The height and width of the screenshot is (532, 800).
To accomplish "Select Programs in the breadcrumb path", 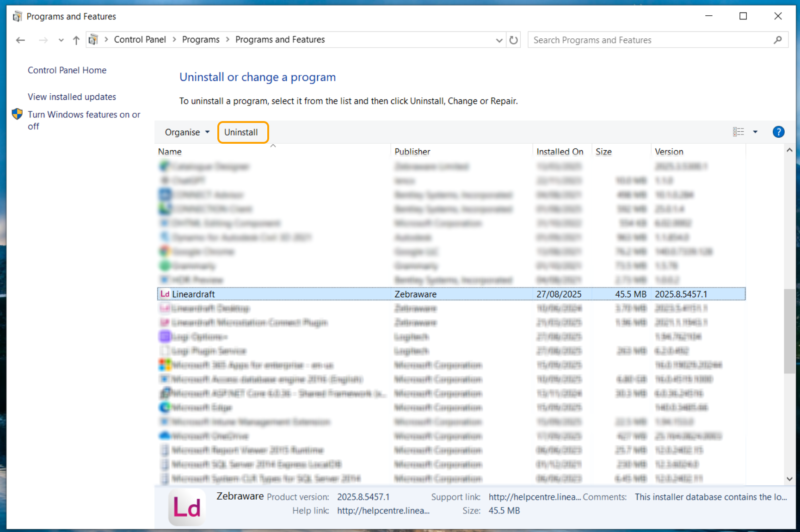I will [x=201, y=40].
